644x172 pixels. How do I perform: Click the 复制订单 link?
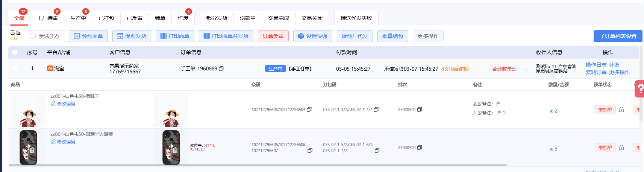coord(596,72)
